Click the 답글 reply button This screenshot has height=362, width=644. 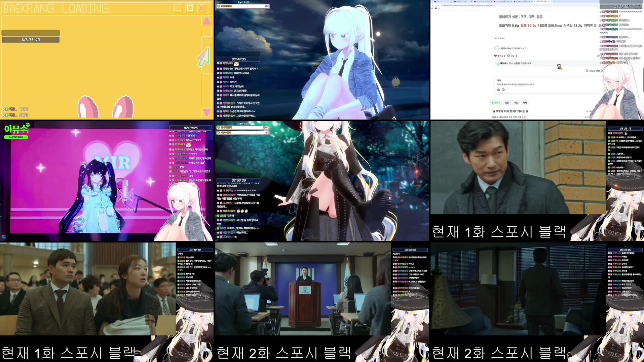(507, 102)
